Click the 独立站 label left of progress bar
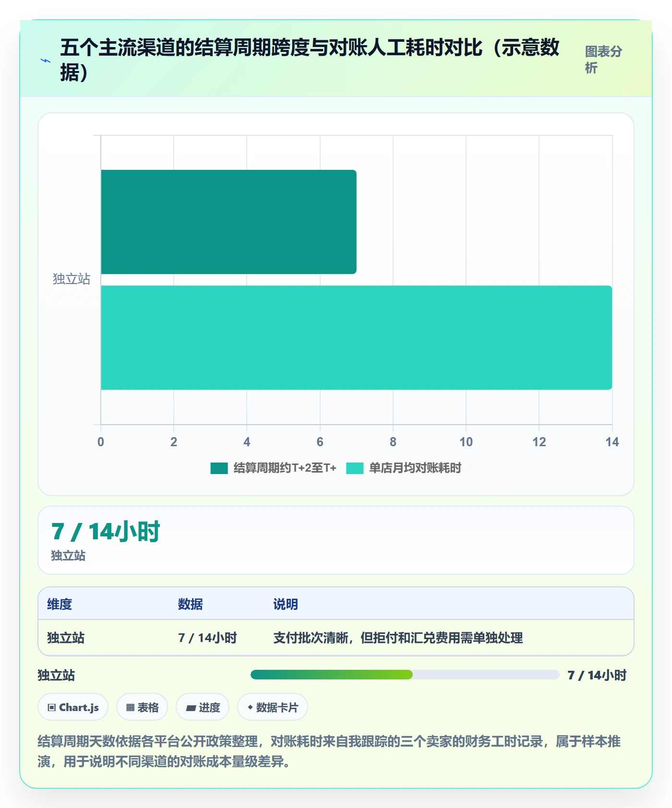672x808 pixels. [57, 675]
